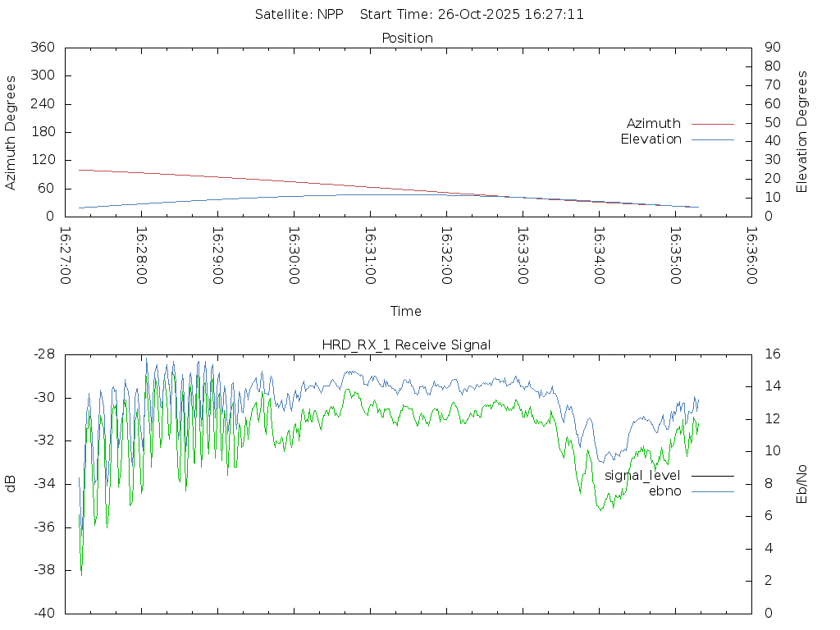Click the Time x-axis label

(x=406, y=312)
